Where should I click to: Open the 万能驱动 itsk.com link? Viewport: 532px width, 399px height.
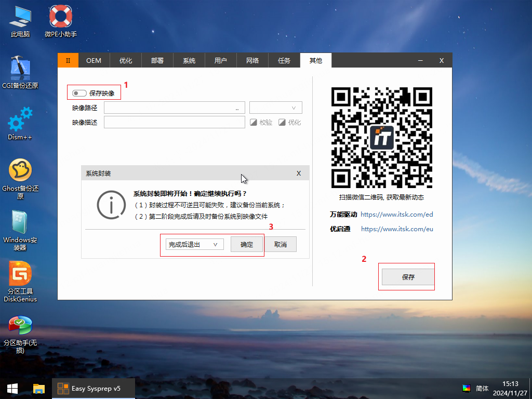396,214
